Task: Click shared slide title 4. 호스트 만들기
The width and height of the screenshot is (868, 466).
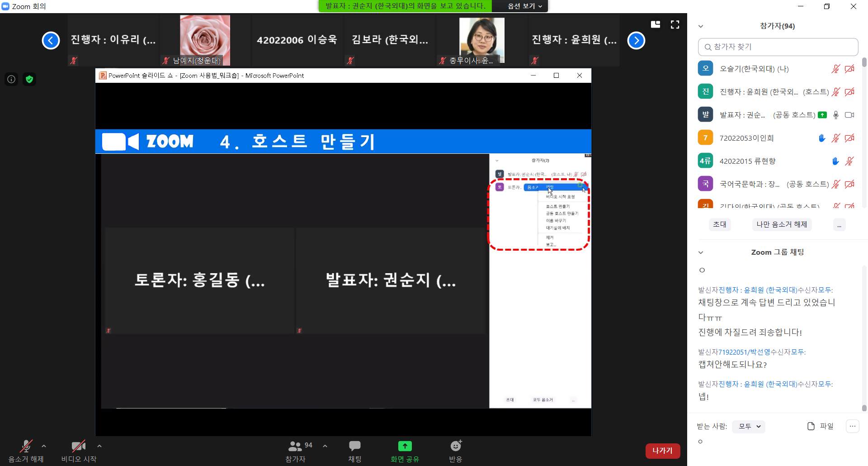Action: point(297,142)
